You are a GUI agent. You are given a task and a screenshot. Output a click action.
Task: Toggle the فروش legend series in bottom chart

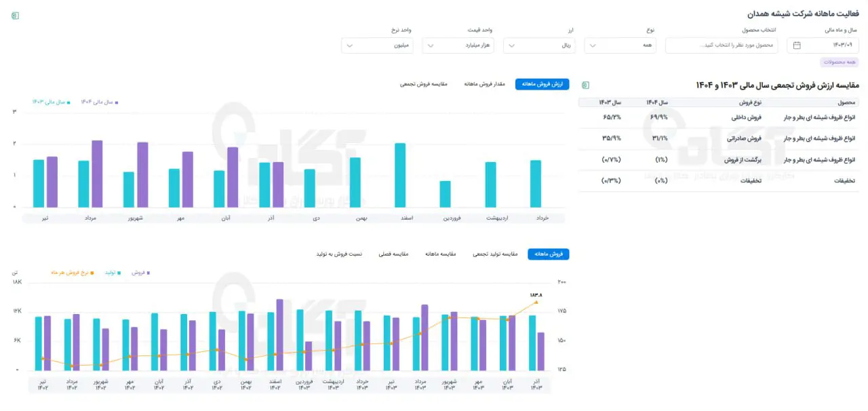(140, 272)
